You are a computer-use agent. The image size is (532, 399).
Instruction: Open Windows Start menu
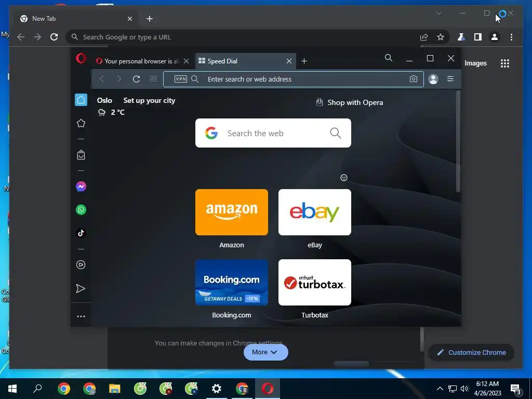click(12, 389)
